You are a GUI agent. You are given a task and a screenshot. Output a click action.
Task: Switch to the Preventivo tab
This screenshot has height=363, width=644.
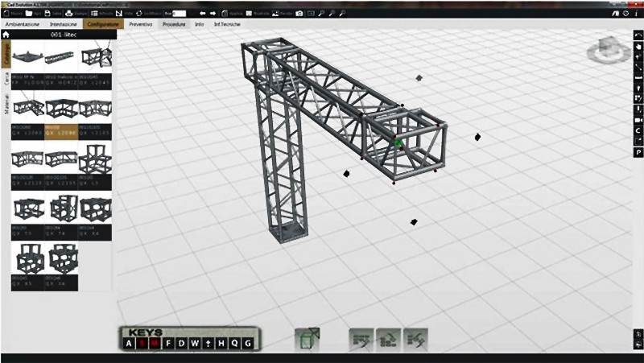141,25
